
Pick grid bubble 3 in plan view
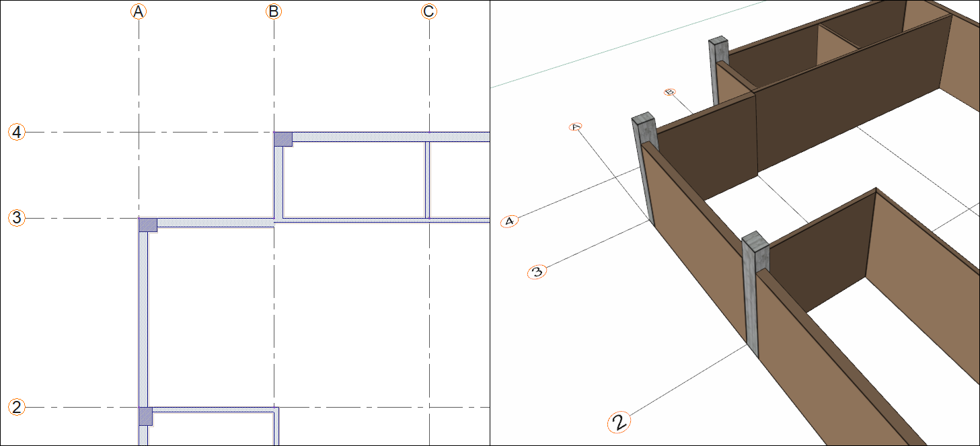coord(17,218)
